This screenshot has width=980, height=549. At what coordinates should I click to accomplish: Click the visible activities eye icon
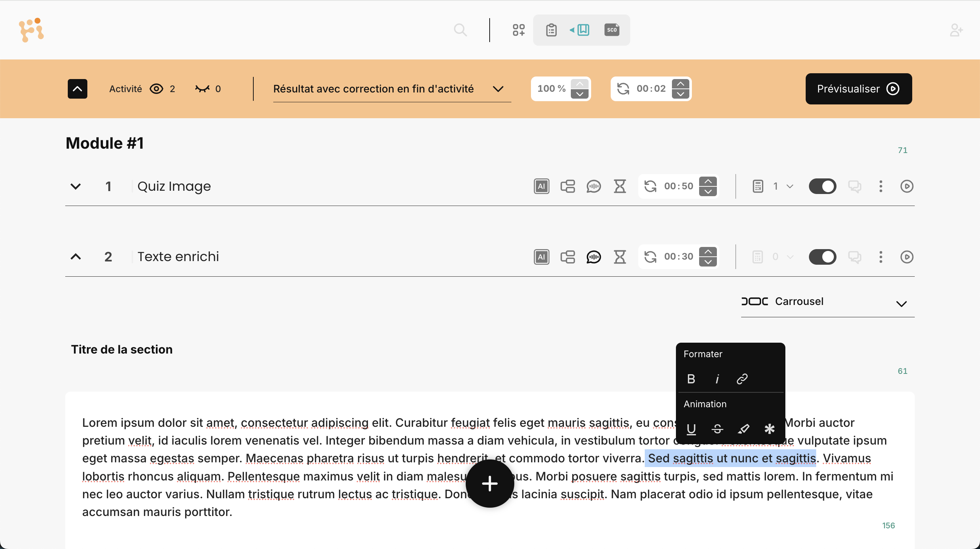156,89
